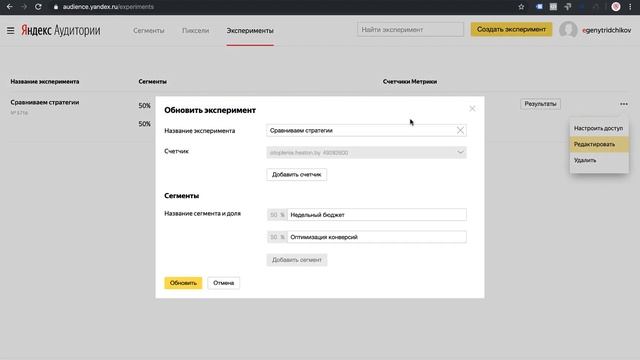Viewport: 640px width, 360px height.
Task: Choose Удалить from context menu
Action: click(x=599, y=160)
